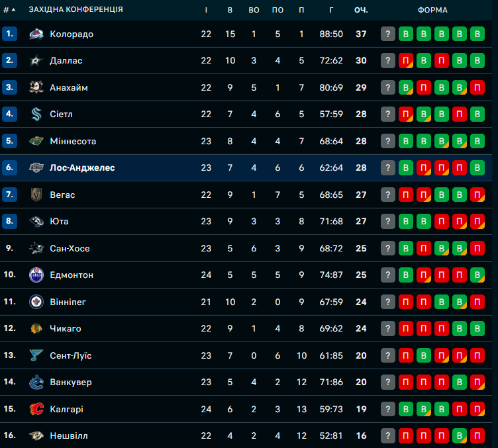Click the Сан-Хосе team name

tap(70, 249)
